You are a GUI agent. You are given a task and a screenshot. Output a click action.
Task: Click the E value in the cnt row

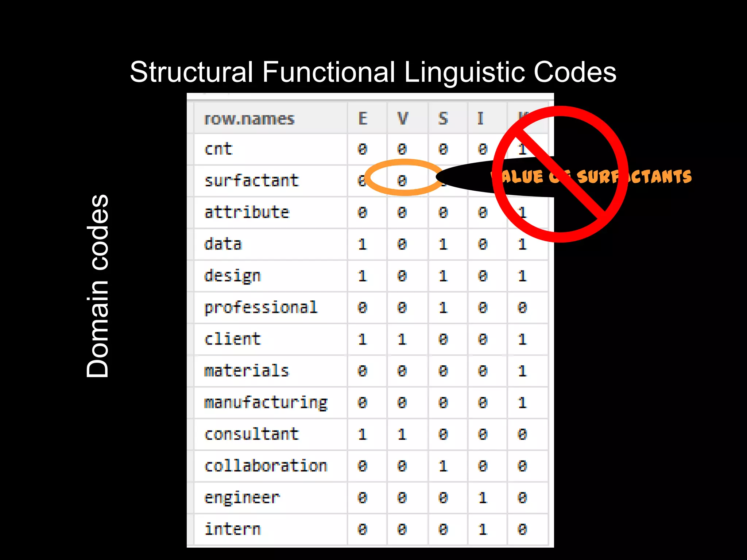(362, 149)
